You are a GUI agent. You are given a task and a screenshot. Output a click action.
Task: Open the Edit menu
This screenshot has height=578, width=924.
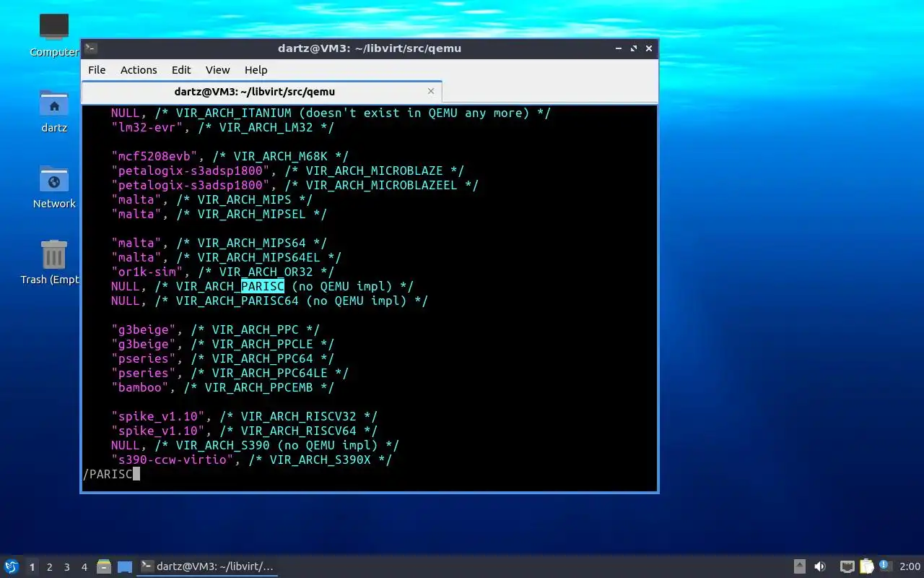(x=181, y=70)
